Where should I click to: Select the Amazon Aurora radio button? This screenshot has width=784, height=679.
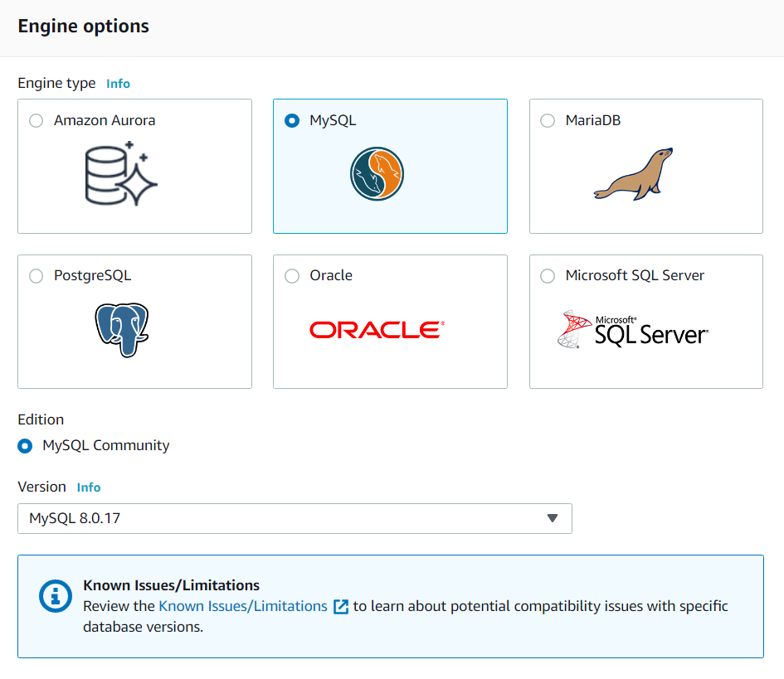(36, 121)
